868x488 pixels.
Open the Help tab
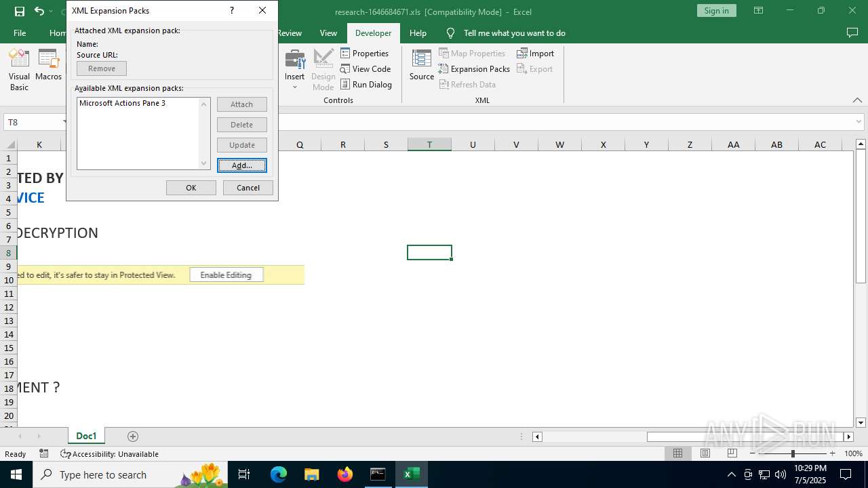click(x=418, y=33)
